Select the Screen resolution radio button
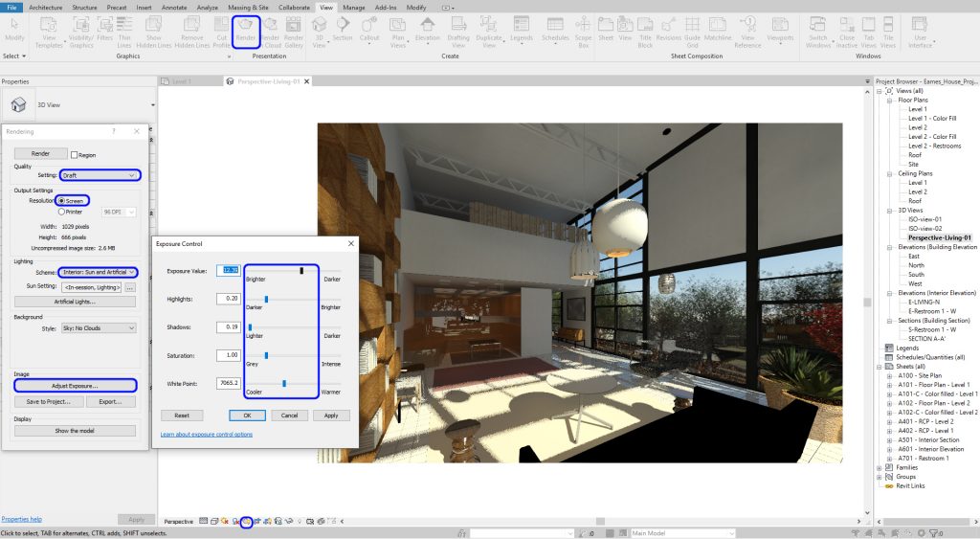The width and height of the screenshot is (980, 539). [x=61, y=201]
